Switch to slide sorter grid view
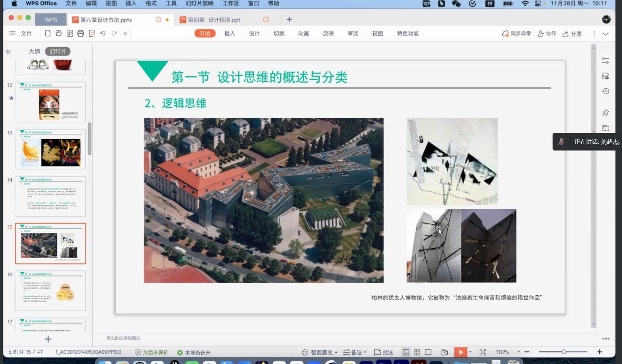 (x=417, y=352)
